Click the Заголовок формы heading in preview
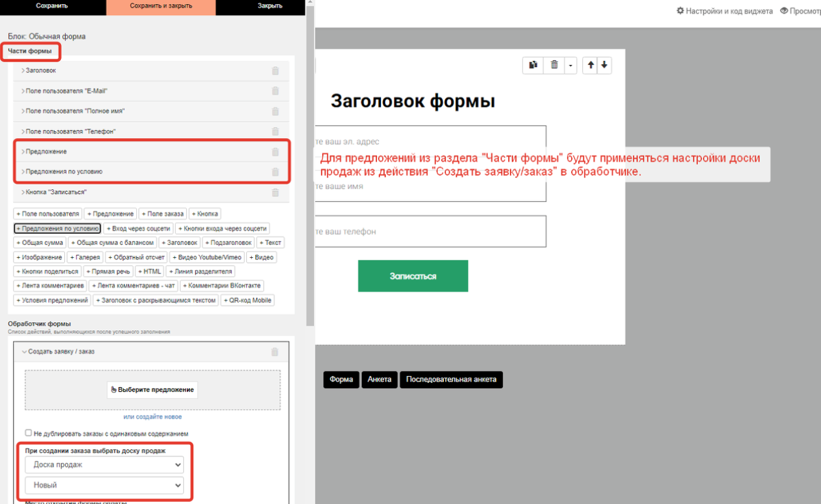The image size is (821, 504). tap(413, 101)
